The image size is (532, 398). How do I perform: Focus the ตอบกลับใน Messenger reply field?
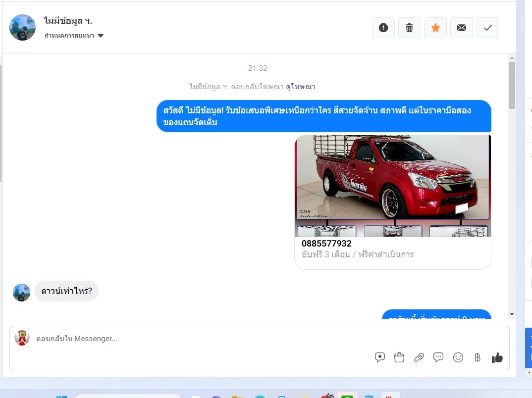[198, 339]
